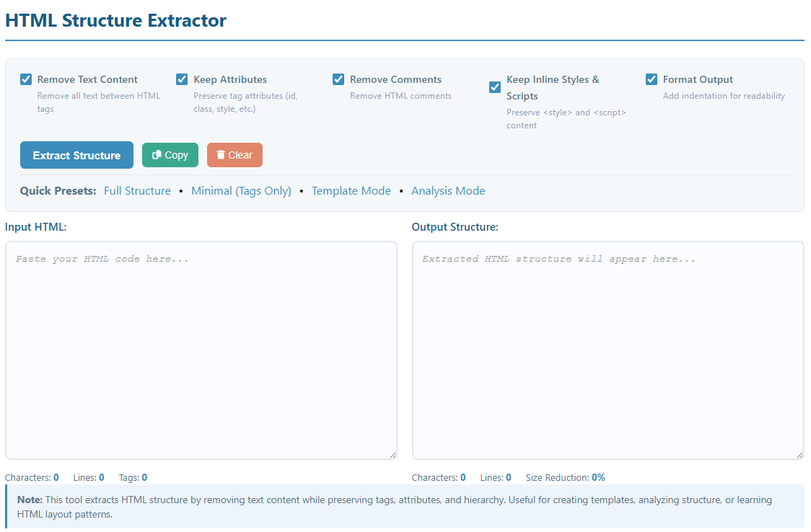Switch to the Analysis Mode preset
This screenshot has width=811, height=532.
[x=448, y=191]
